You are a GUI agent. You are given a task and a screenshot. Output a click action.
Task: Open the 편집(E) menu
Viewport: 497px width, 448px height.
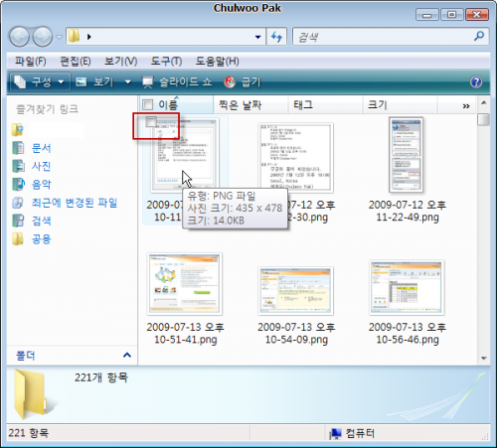(x=76, y=62)
